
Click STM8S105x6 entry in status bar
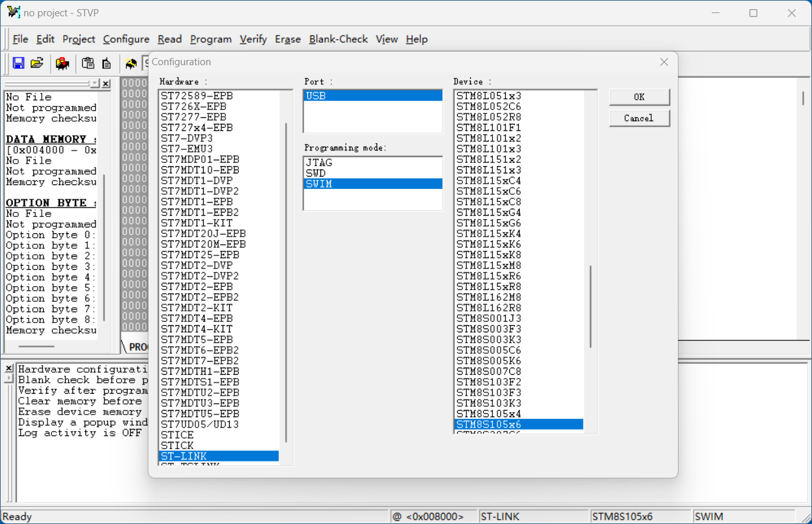(x=641, y=517)
